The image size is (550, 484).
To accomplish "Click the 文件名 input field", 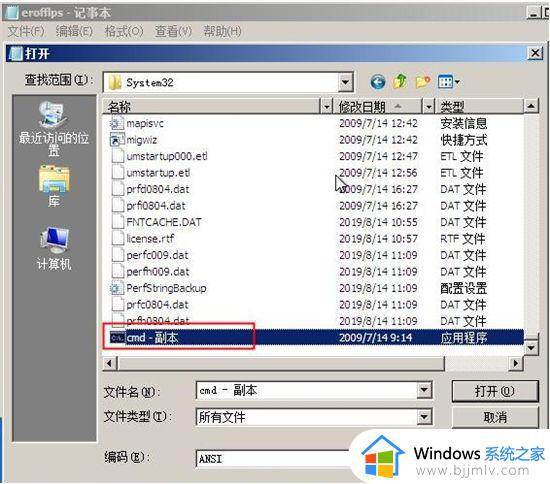I will 307,390.
